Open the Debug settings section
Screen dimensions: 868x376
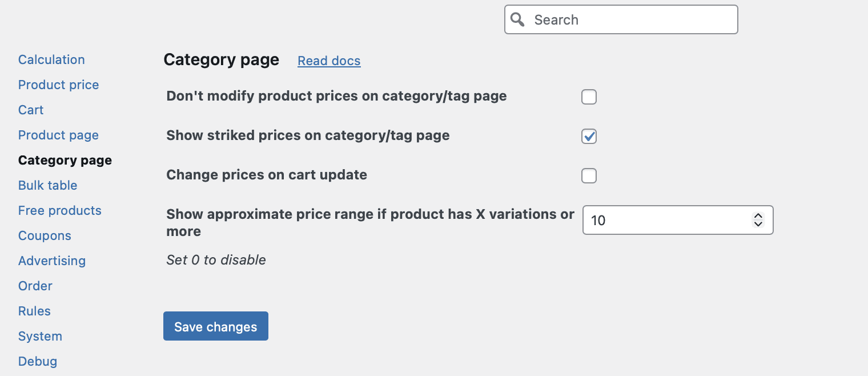pos(38,361)
